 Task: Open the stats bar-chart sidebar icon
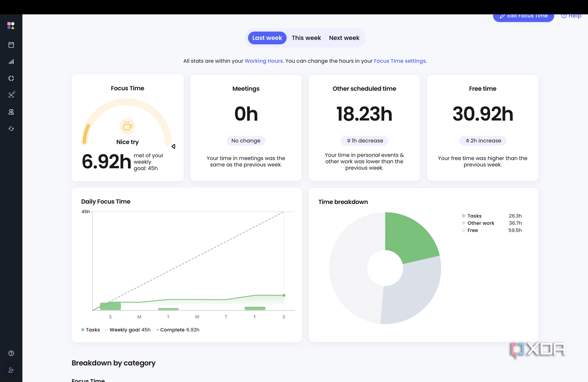click(x=11, y=62)
